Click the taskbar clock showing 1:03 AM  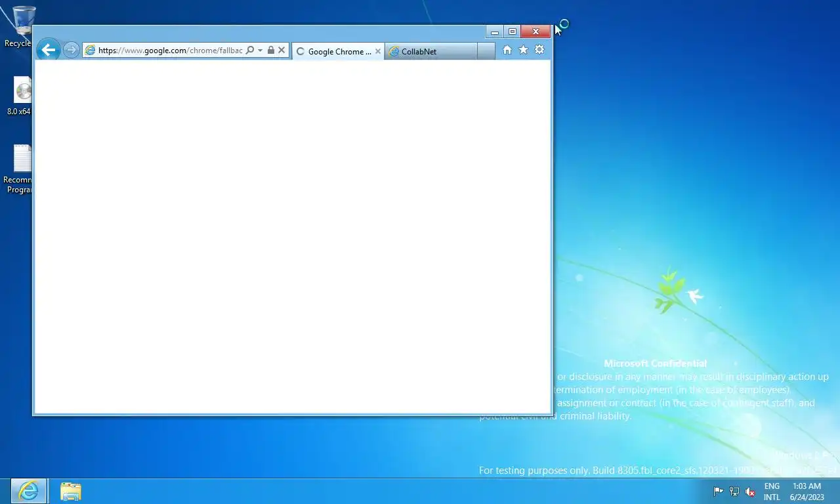(807, 492)
